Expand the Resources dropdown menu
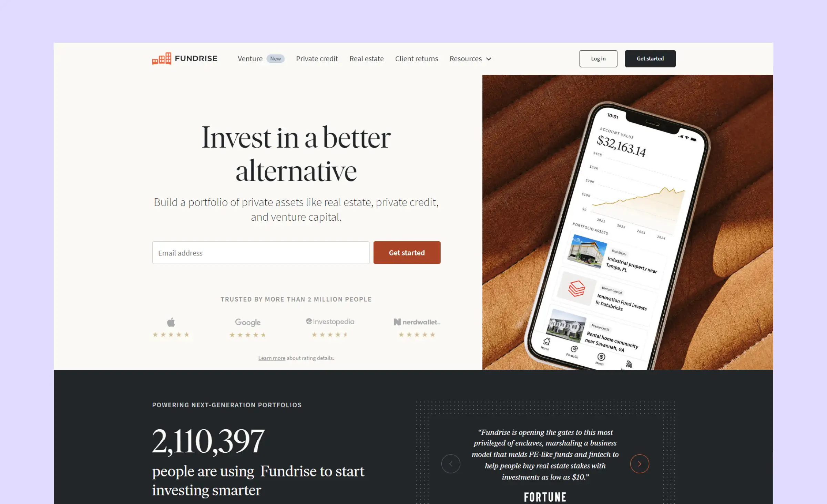Image resolution: width=827 pixels, height=504 pixels. click(x=470, y=59)
